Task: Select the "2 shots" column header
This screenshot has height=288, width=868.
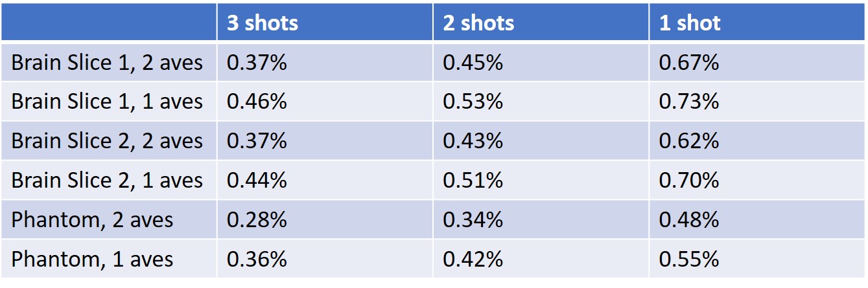Action: [478, 24]
